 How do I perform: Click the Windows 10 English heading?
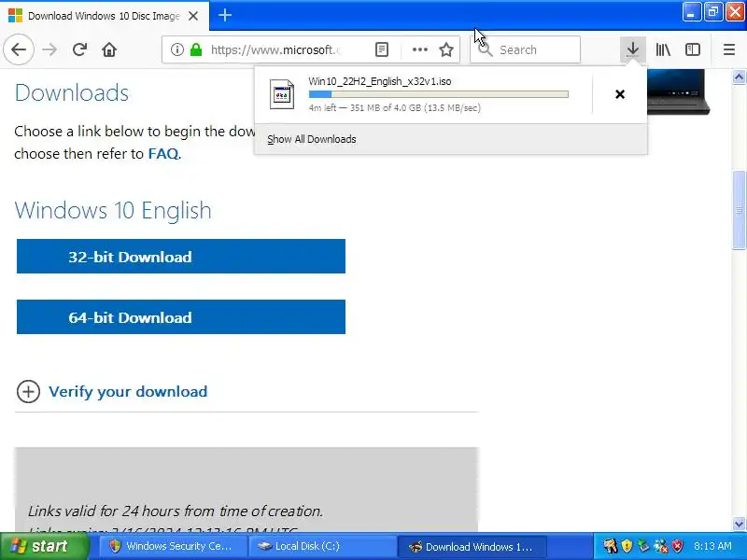113,210
